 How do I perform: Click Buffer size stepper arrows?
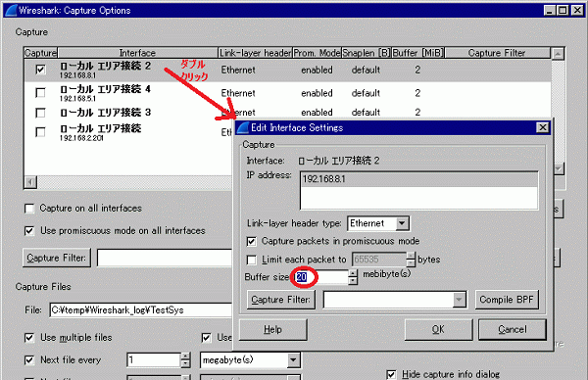click(353, 277)
